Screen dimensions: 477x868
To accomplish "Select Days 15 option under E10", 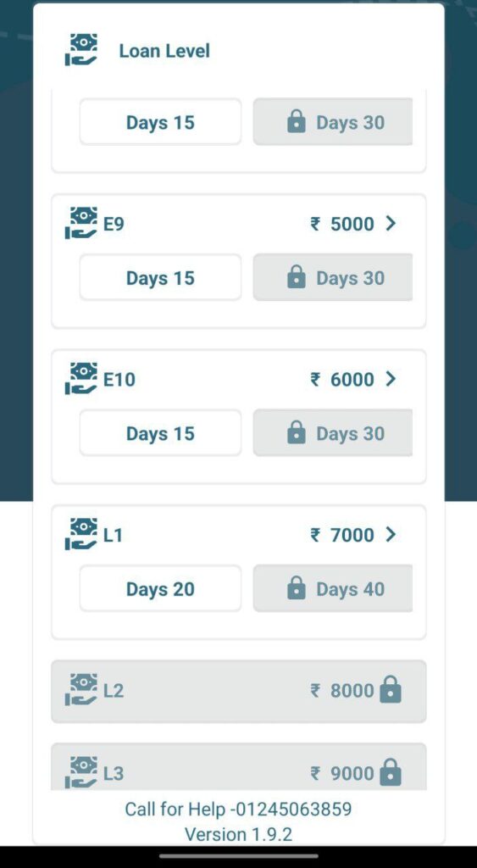I will pos(160,433).
